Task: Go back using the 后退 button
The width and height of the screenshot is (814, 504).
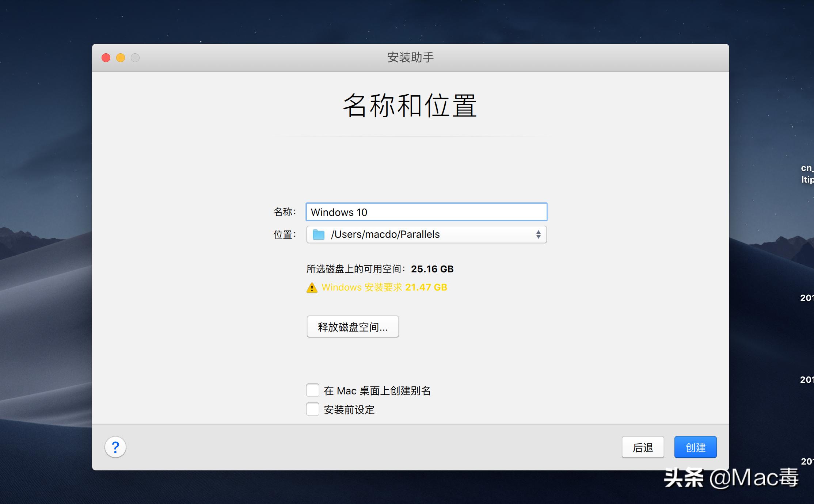Action: tap(643, 447)
